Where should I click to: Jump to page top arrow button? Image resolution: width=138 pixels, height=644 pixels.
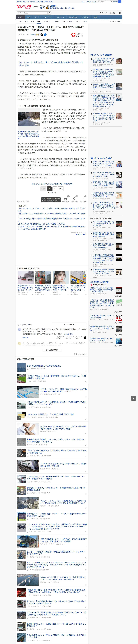133,398
